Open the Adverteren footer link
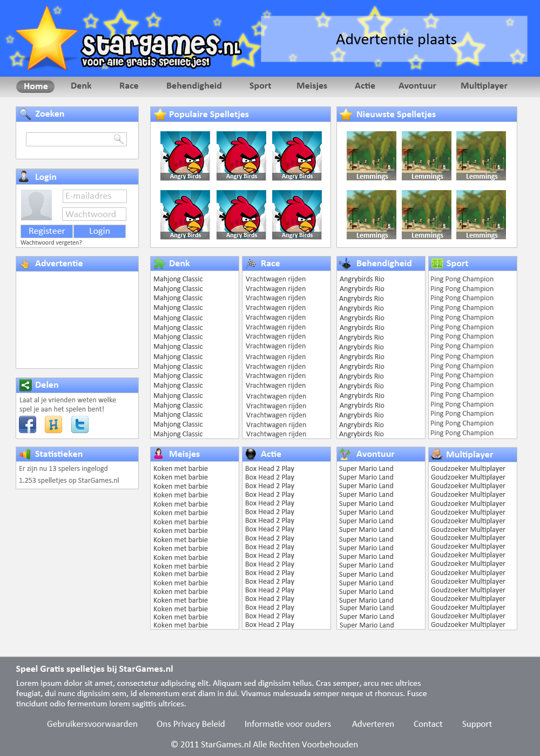Viewport: 540px width, 756px height. point(373,724)
